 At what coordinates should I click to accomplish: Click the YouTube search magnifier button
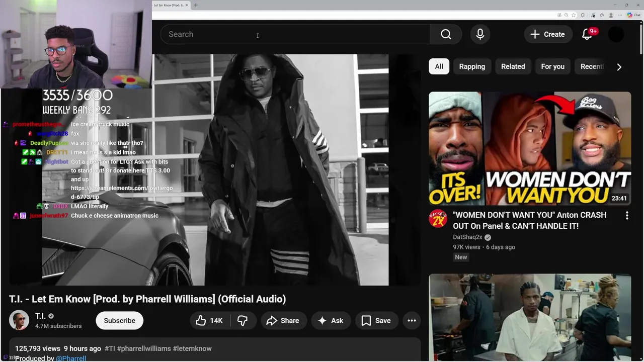(446, 34)
